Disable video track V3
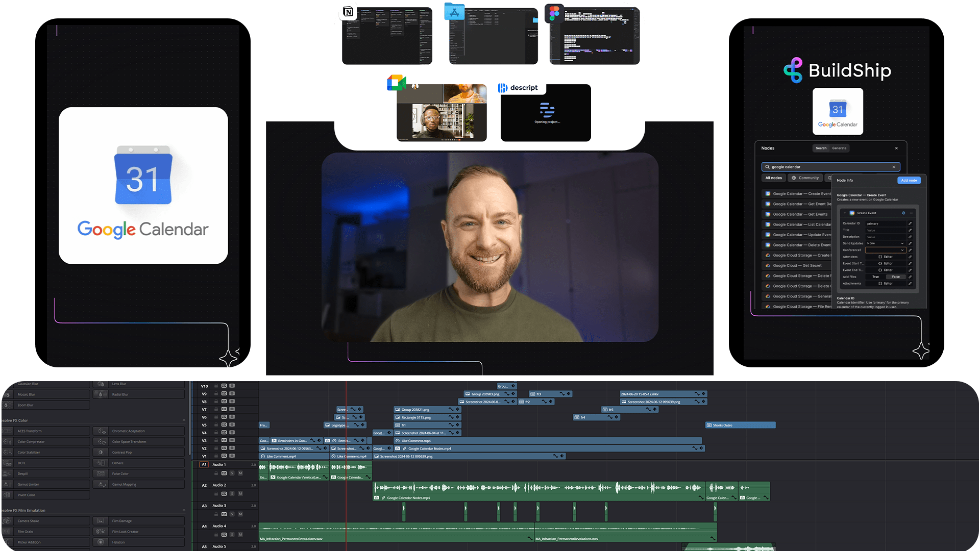980x551 pixels. coord(232,441)
